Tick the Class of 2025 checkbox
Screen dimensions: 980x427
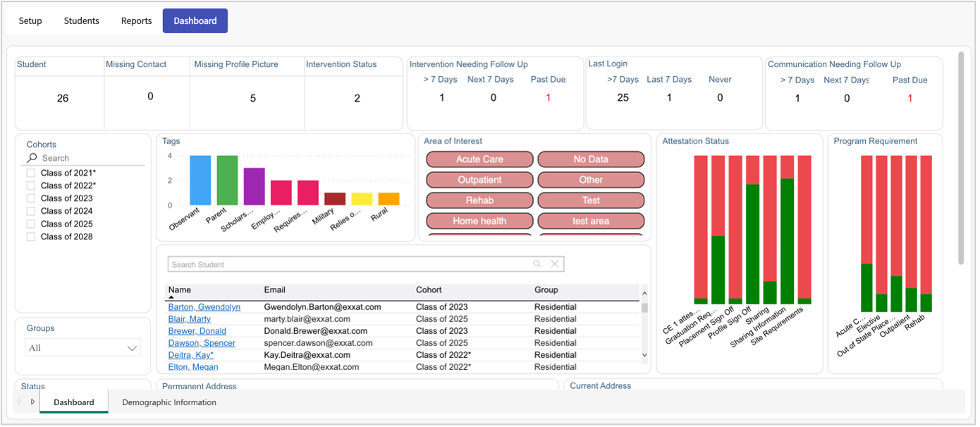coord(31,224)
